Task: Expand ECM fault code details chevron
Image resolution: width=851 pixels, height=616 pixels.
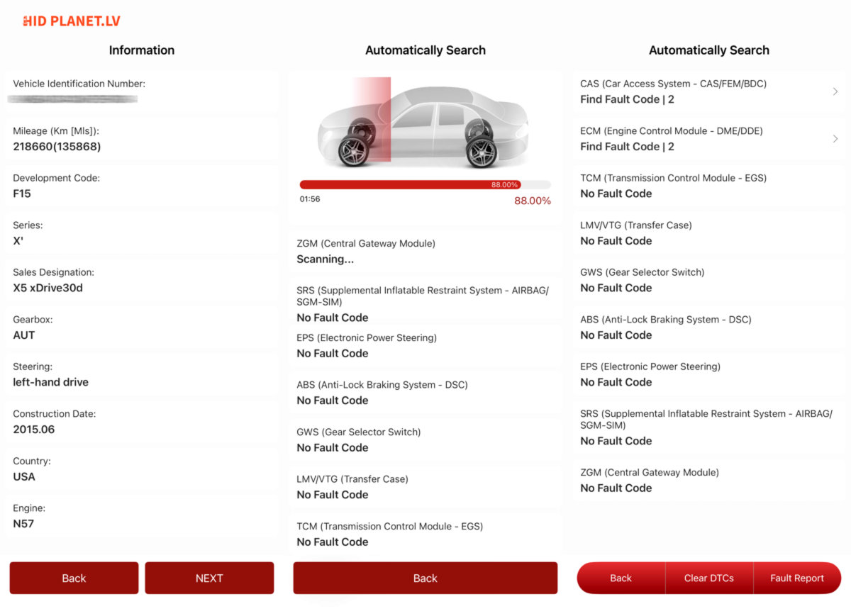Action: (x=835, y=139)
